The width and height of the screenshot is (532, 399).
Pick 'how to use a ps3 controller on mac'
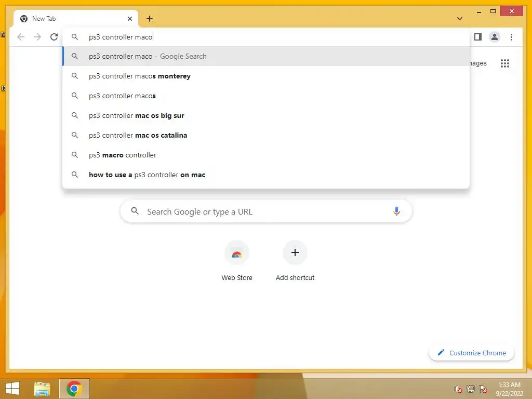pyautogui.click(x=267, y=175)
